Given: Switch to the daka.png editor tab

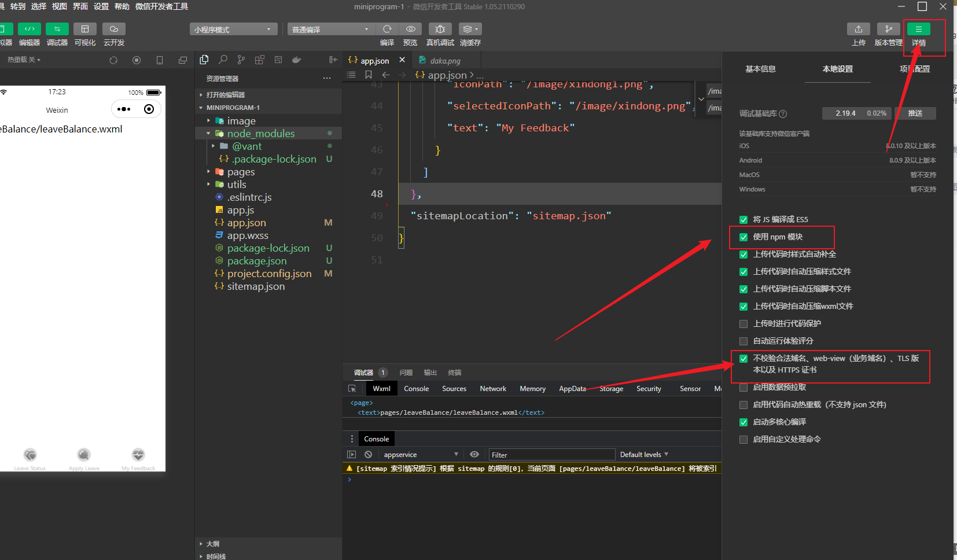Looking at the screenshot, I should pyautogui.click(x=445, y=61).
